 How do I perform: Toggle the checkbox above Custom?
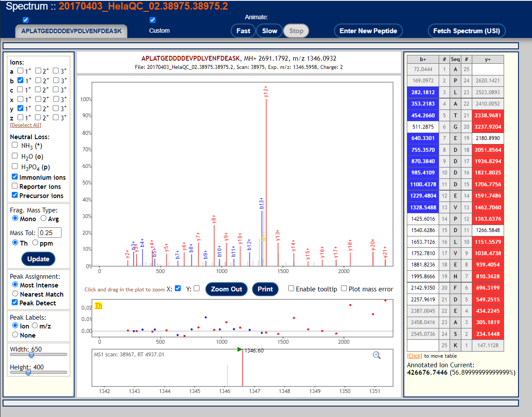[x=153, y=20]
